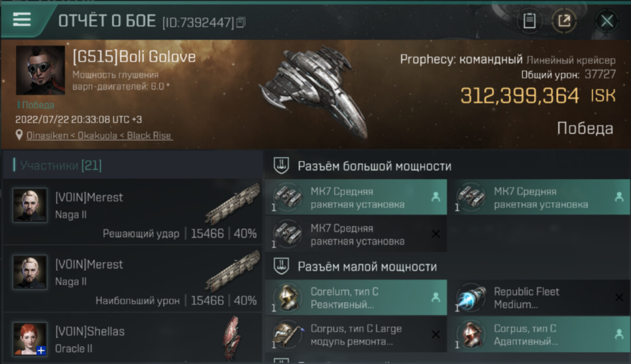Open the hamburger menu
Viewport: 631px width, 364px height.
22,19
